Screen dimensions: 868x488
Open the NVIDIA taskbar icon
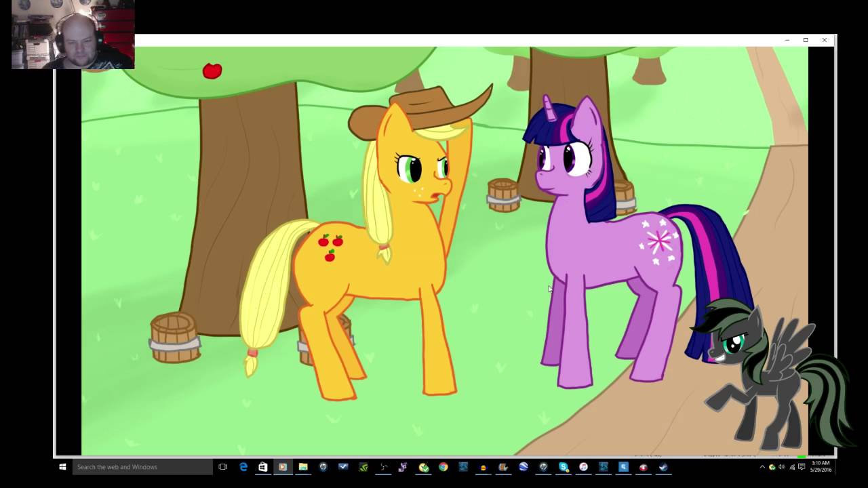pos(363,467)
